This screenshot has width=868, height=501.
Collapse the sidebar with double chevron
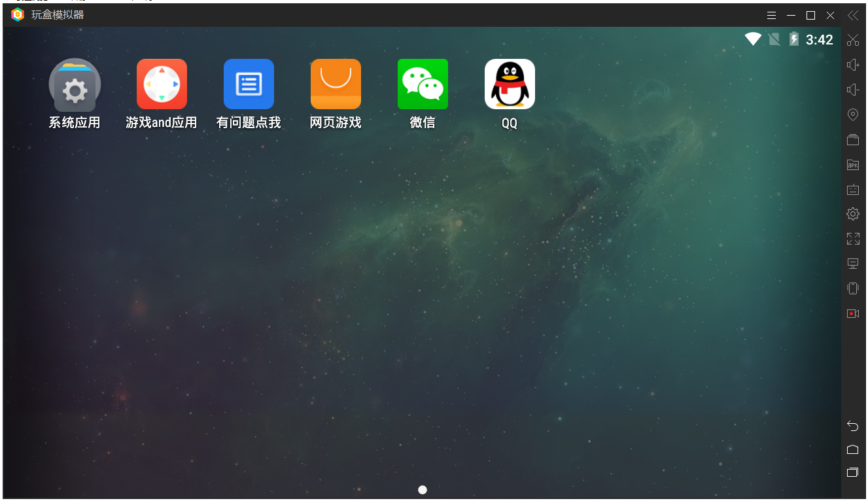coord(853,15)
